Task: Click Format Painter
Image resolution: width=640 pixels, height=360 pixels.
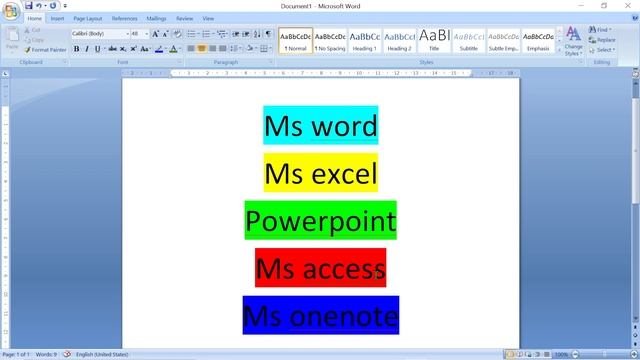Action: tap(45, 50)
